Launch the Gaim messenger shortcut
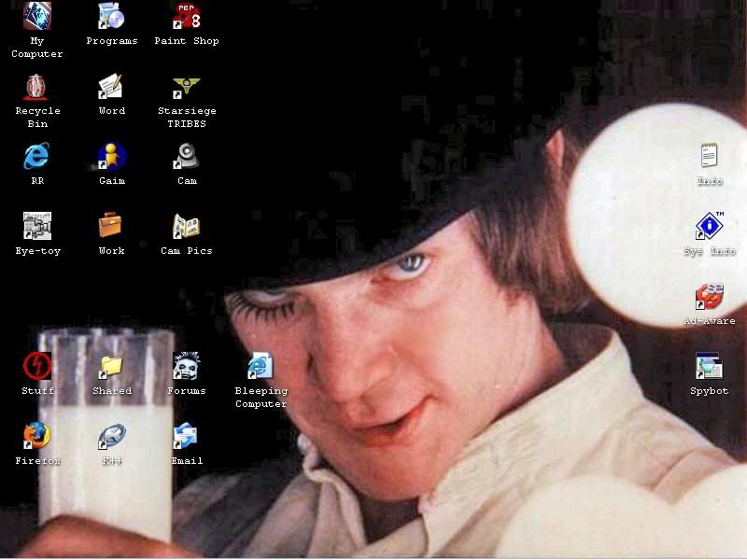The width and height of the screenshot is (747, 560). (112, 156)
